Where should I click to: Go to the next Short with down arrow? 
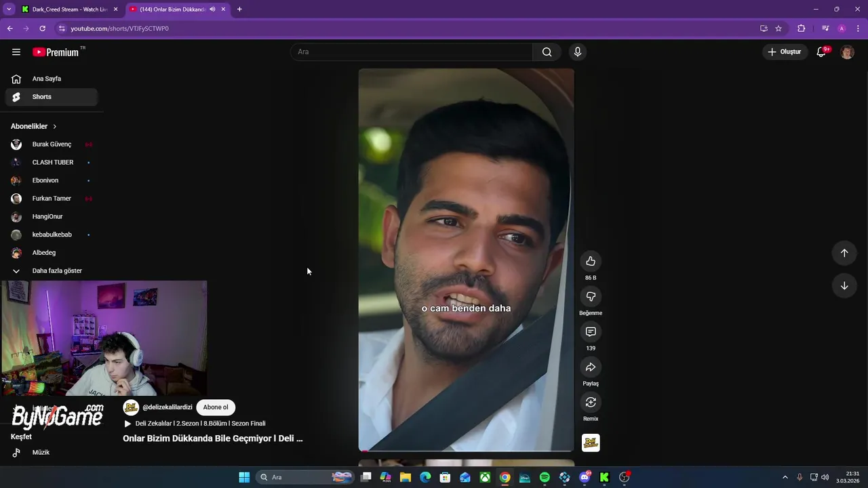(844, 286)
